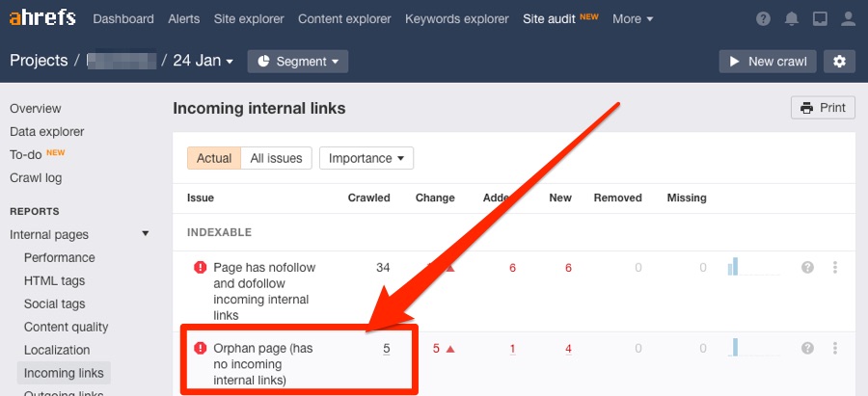868x396 pixels.
Task: Sort by New column header
Action: [x=560, y=198]
